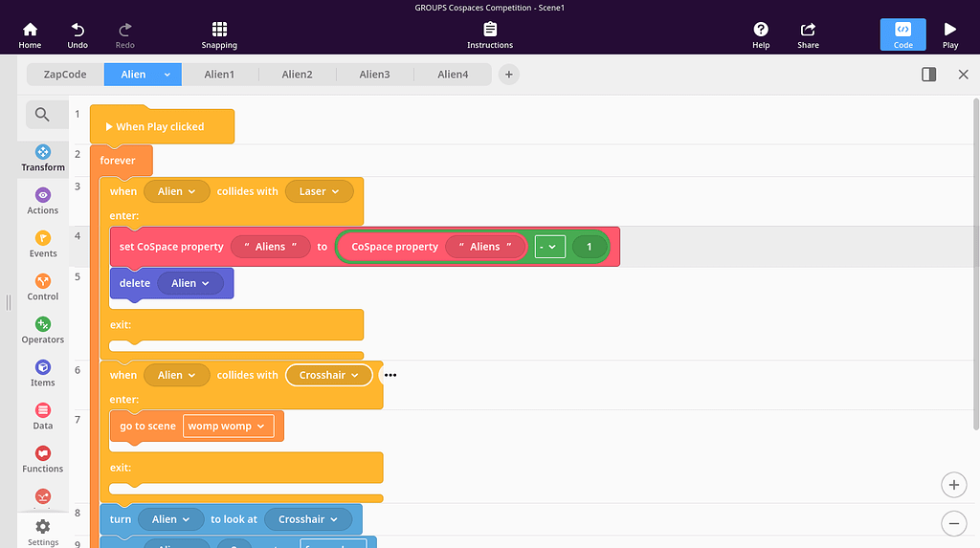The width and height of the screenshot is (980, 548).
Task: Open the Transform blocks category
Action: click(x=43, y=159)
